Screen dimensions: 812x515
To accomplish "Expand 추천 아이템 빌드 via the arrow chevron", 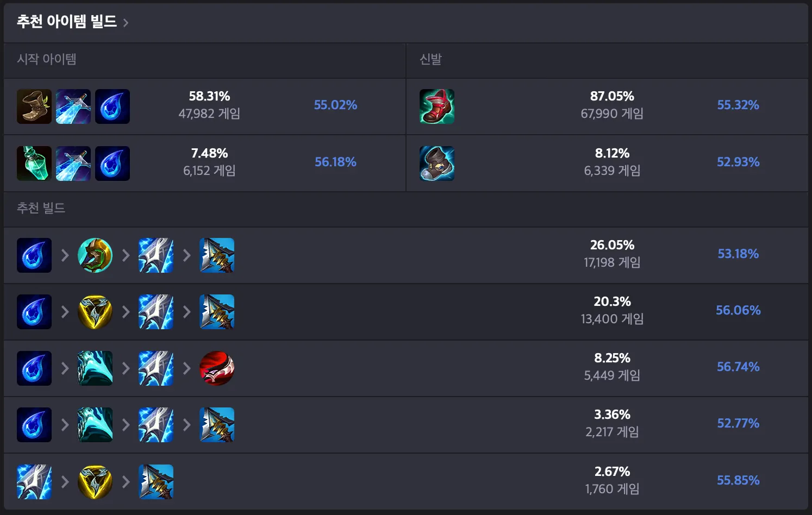I will (126, 23).
